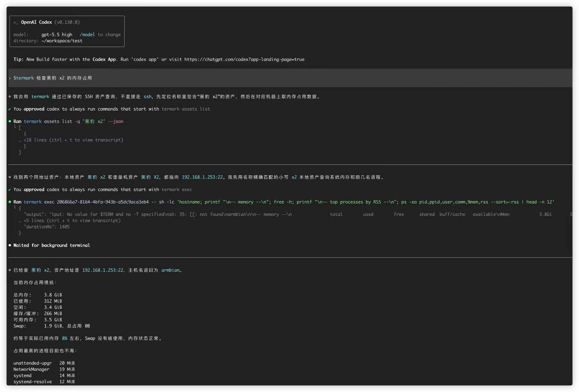Click 'Ran termark assets list' command line
Screen dimensions: 579x392
click(x=68, y=121)
